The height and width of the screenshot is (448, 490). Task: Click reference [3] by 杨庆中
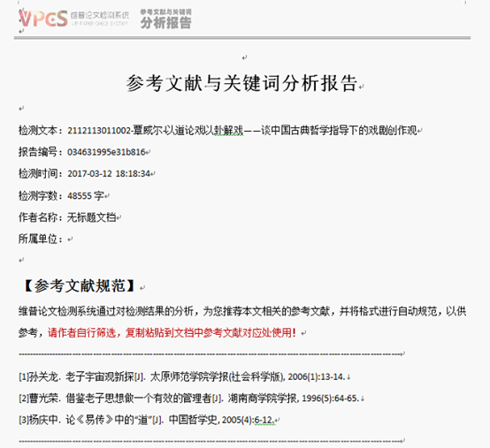point(147,420)
